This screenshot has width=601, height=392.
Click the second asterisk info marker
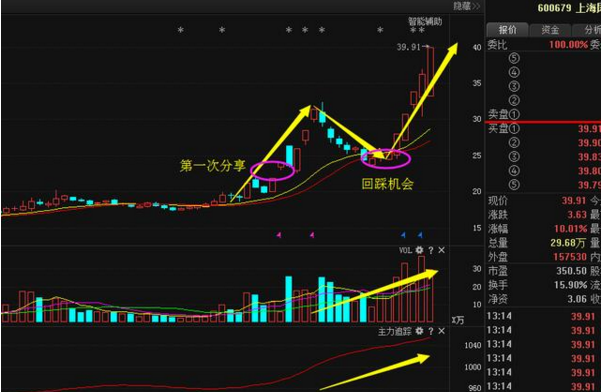coord(222,30)
